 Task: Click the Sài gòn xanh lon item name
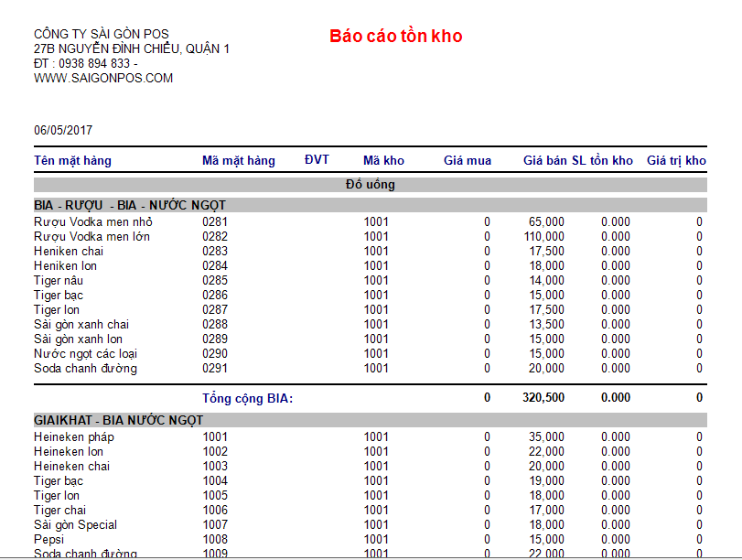coord(78,339)
